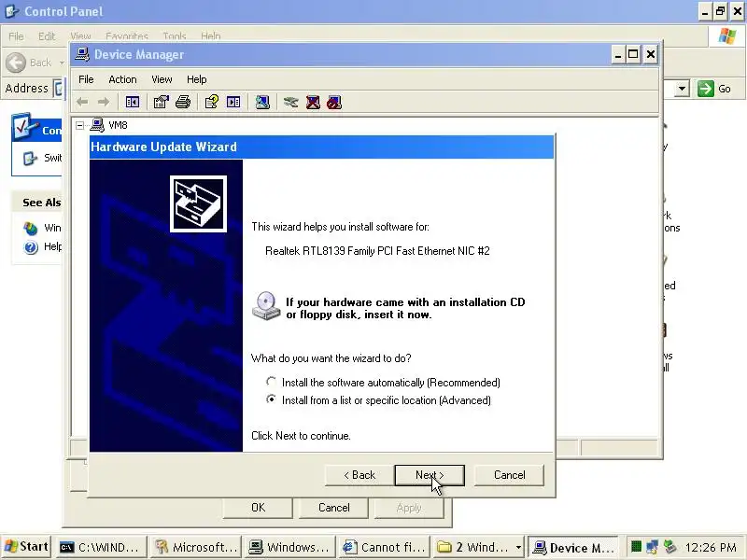Click the taskbar clock showing 12:26 PM

pyautogui.click(x=711, y=547)
